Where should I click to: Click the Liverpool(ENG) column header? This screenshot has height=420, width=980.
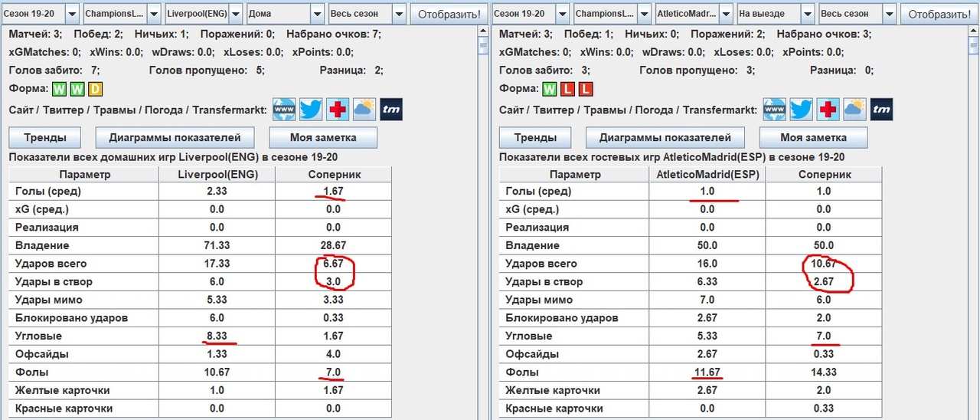217,174
